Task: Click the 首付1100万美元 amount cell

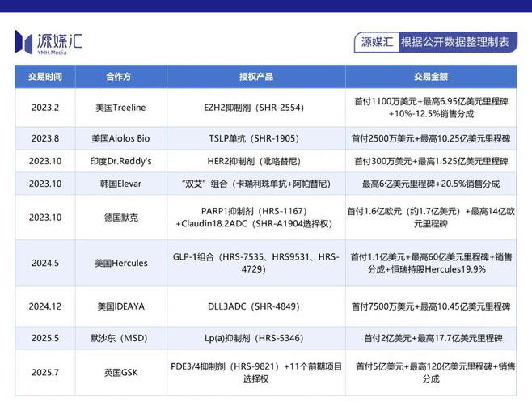Action: tap(431, 108)
